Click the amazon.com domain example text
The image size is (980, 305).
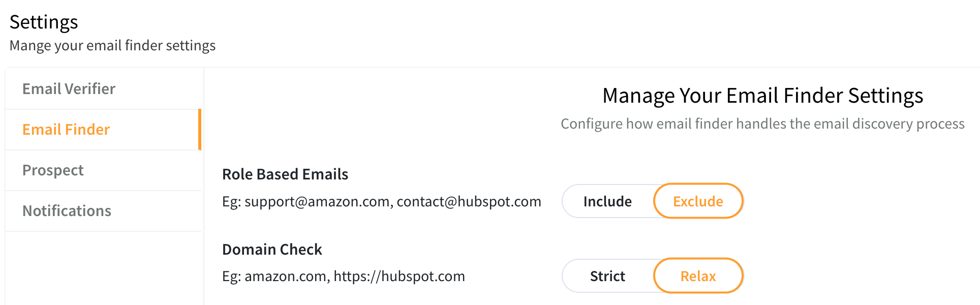click(283, 276)
